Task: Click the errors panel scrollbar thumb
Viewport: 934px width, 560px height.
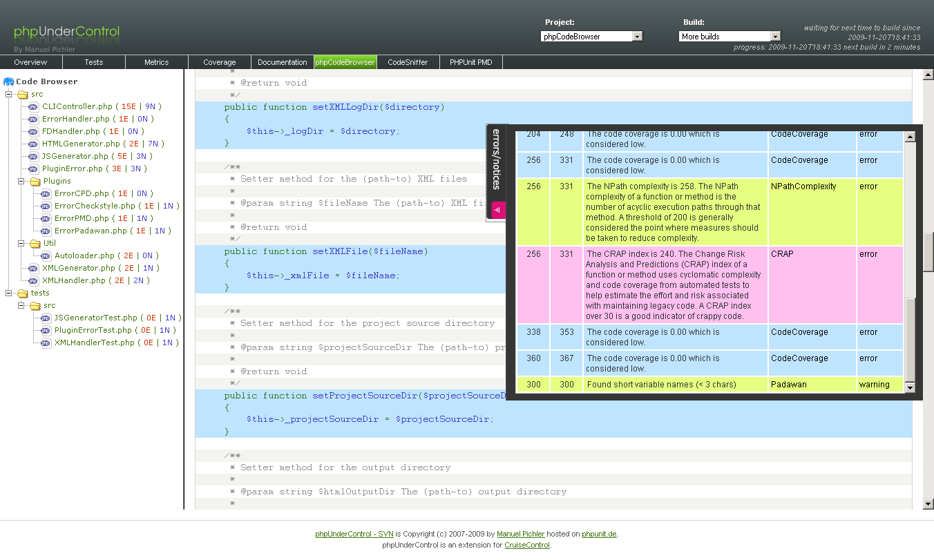Action: [x=910, y=340]
